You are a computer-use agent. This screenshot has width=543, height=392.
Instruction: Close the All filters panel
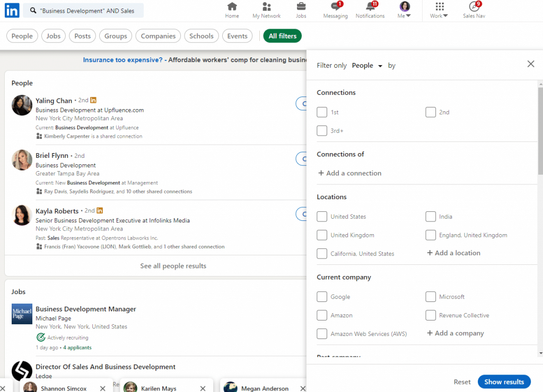click(530, 64)
